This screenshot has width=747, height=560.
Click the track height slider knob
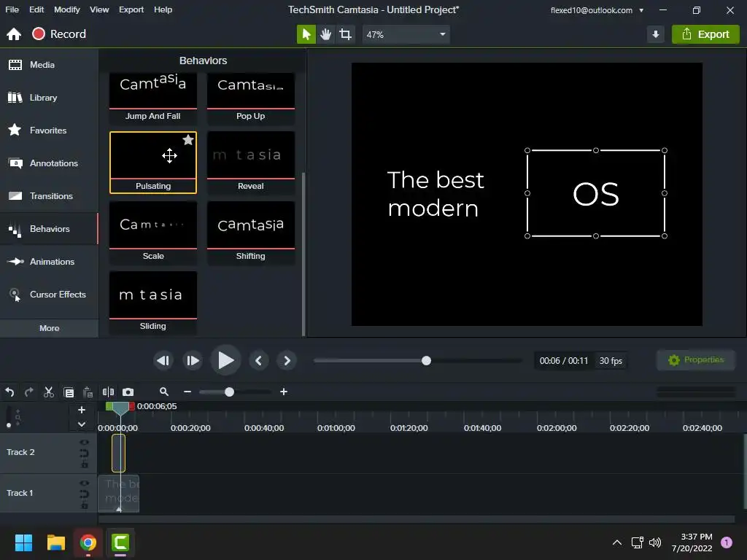(x=9, y=425)
